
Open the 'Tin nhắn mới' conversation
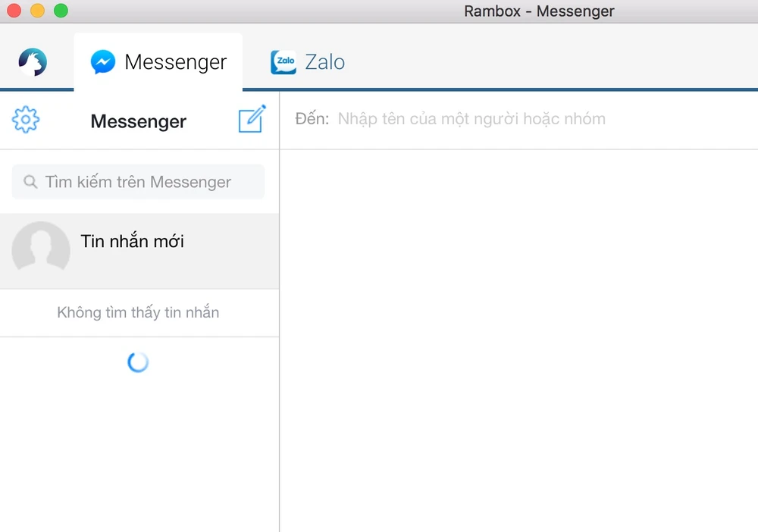[x=133, y=242]
